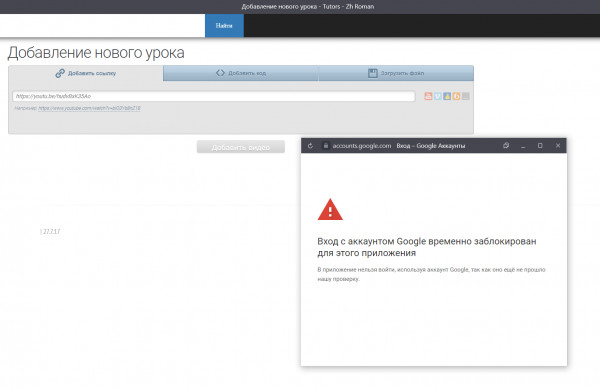This screenshot has height=388, width=600.
Task: Focus the video URL input field
Action: [214, 96]
